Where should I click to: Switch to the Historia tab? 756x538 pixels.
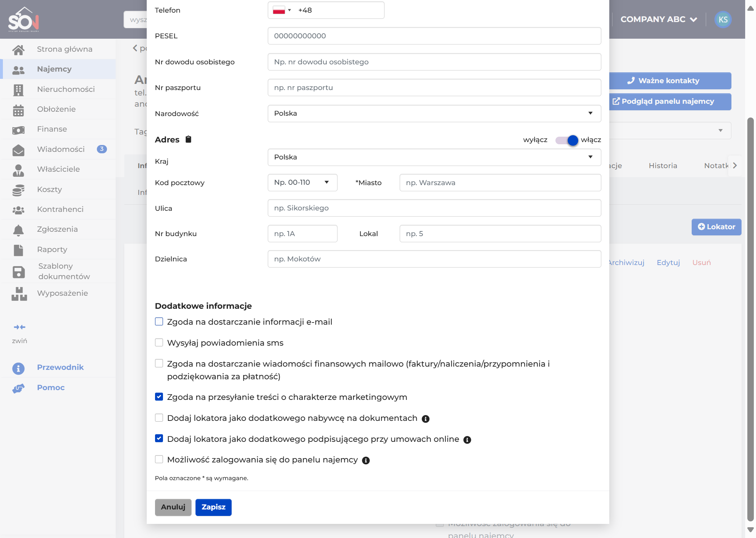tap(663, 166)
